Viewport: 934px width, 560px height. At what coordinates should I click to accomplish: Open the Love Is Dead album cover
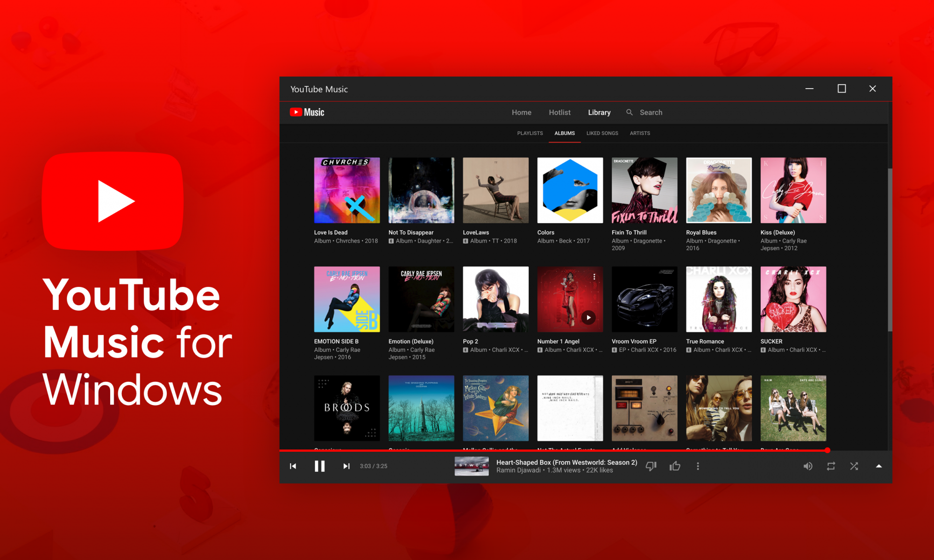click(x=347, y=190)
